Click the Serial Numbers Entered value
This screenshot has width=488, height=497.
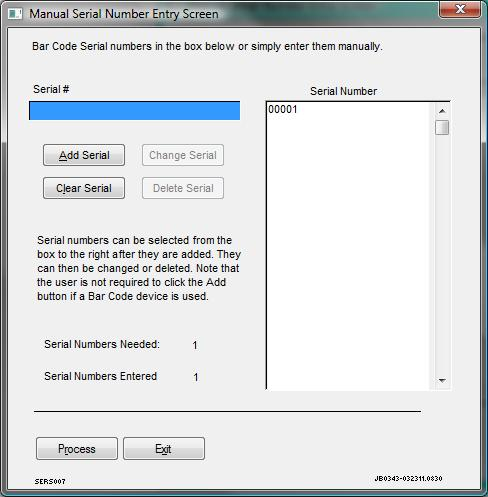point(196,377)
